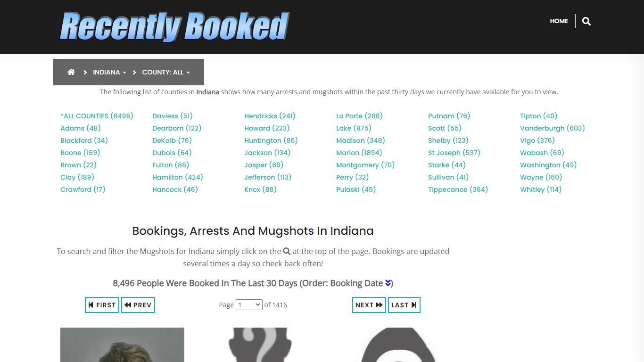Screen dimensions: 644x362
Task: Open the first mugshot photo thumbnail
Action: point(122,345)
